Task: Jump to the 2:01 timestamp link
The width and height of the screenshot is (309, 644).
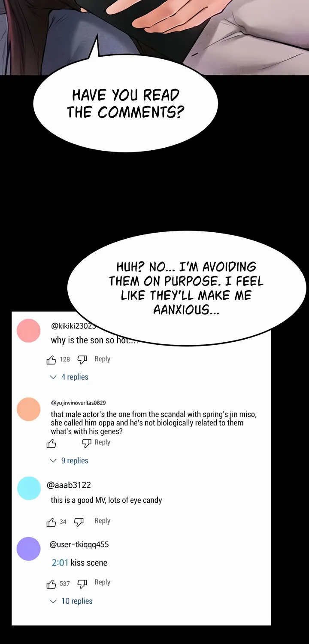Action: coord(60,562)
